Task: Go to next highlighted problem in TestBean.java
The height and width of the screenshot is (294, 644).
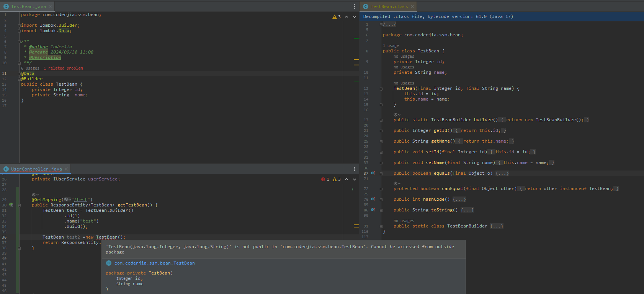Action: tap(355, 17)
